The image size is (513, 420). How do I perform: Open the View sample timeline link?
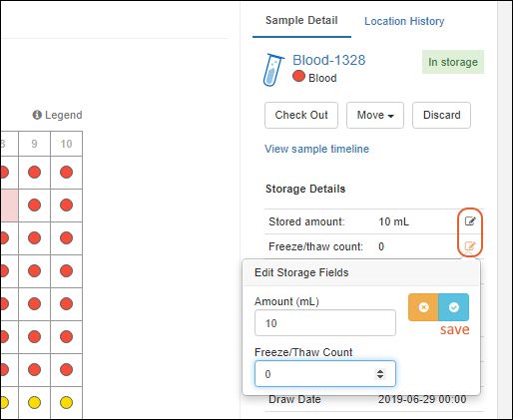316,149
